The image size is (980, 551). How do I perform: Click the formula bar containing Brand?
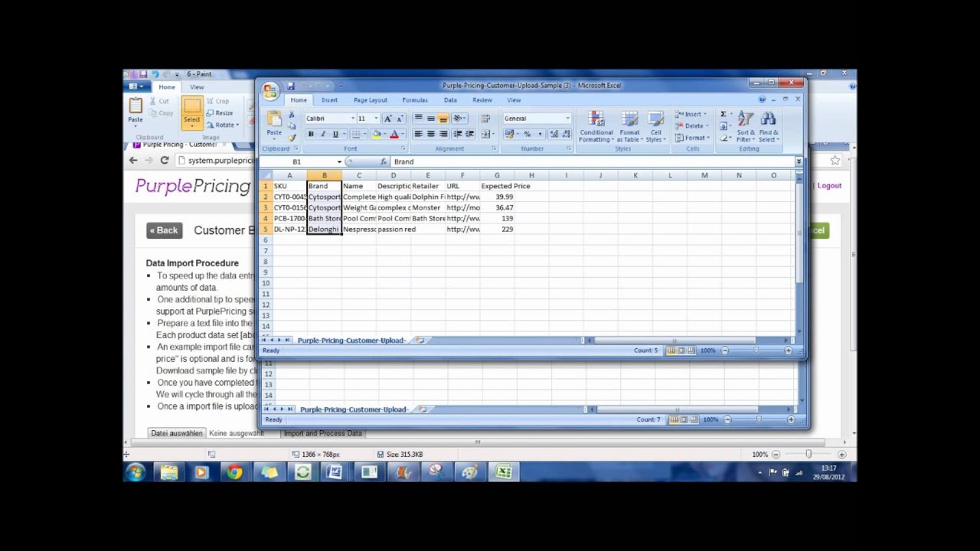coord(593,161)
